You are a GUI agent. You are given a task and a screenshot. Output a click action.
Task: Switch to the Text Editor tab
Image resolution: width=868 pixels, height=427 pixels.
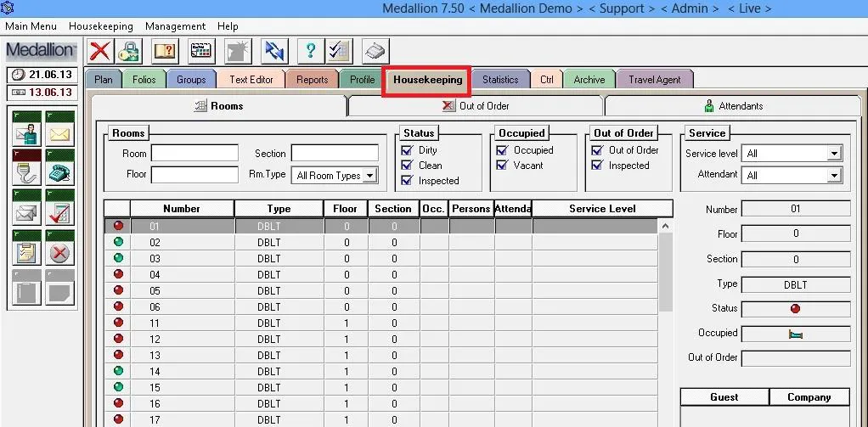point(251,80)
